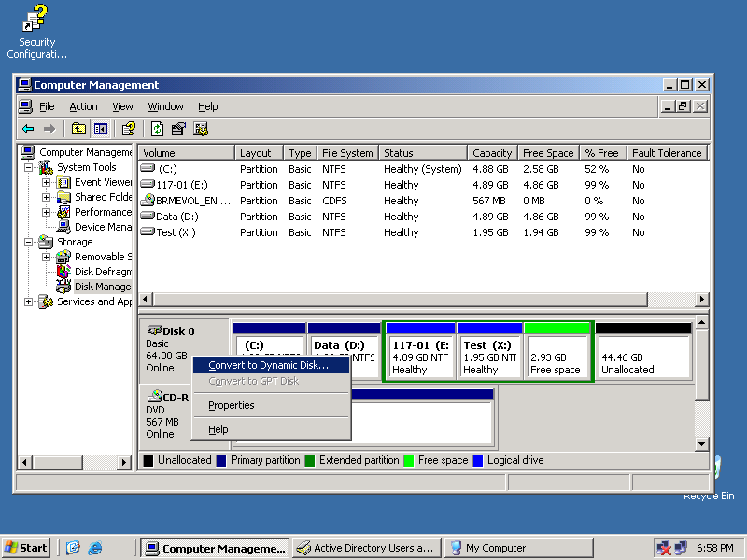Open the Action menu

(83, 106)
